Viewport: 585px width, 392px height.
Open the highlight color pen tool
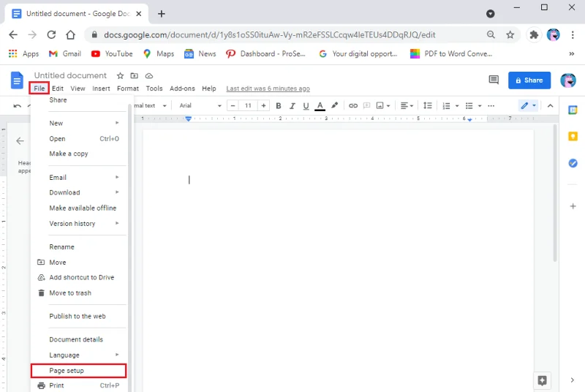[335, 105]
